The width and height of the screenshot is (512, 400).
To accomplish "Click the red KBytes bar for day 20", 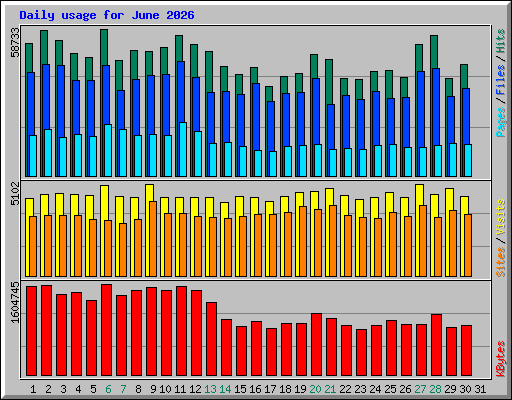I will click(x=317, y=345).
